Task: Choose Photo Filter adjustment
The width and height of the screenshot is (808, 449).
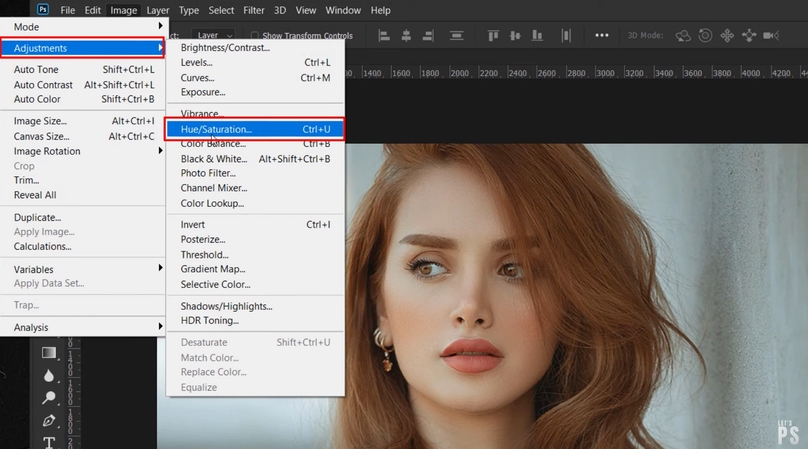Action: [255, 173]
